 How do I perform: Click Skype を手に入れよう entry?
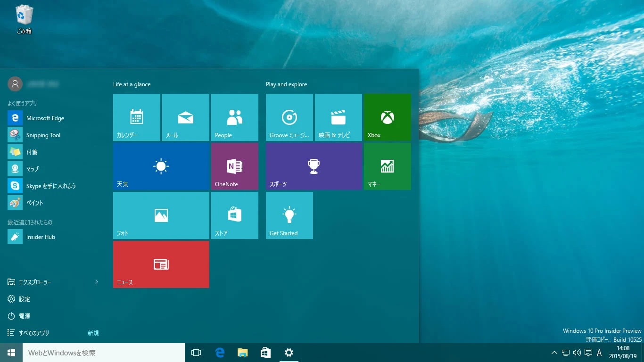pyautogui.click(x=54, y=186)
